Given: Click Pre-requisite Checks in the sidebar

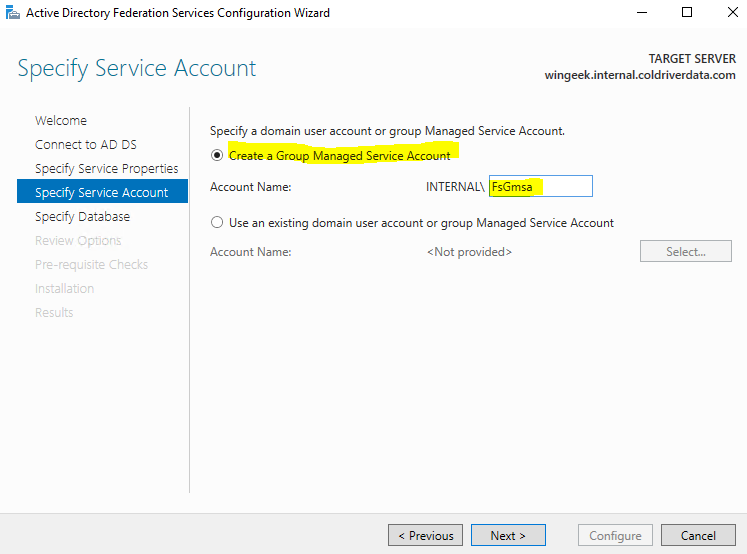Looking at the screenshot, I should pyautogui.click(x=91, y=264).
